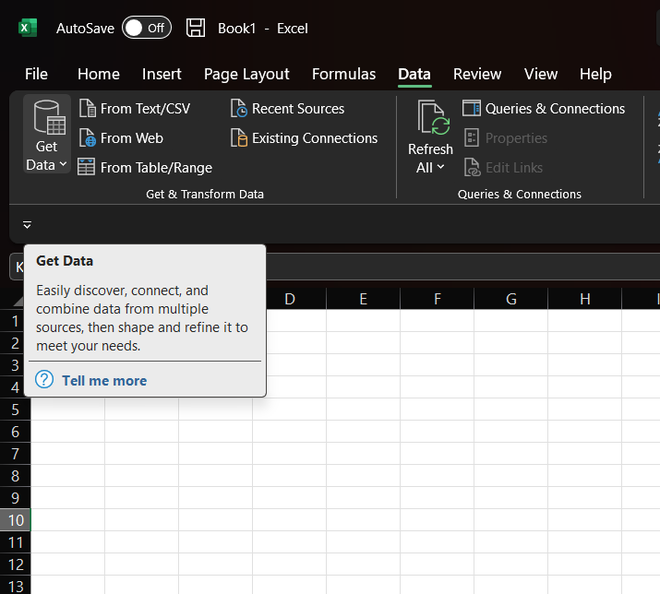Image resolution: width=660 pixels, height=594 pixels.
Task: Select row 10 header
Action: (16, 520)
